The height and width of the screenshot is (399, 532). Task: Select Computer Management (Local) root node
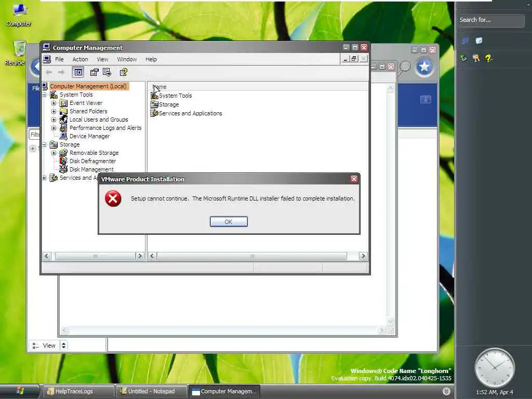(x=88, y=86)
